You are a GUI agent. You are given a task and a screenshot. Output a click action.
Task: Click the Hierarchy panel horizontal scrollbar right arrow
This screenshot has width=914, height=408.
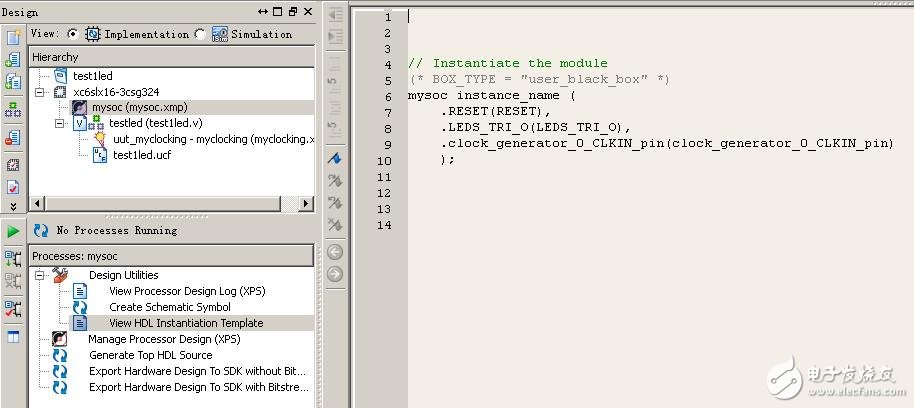click(307, 204)
